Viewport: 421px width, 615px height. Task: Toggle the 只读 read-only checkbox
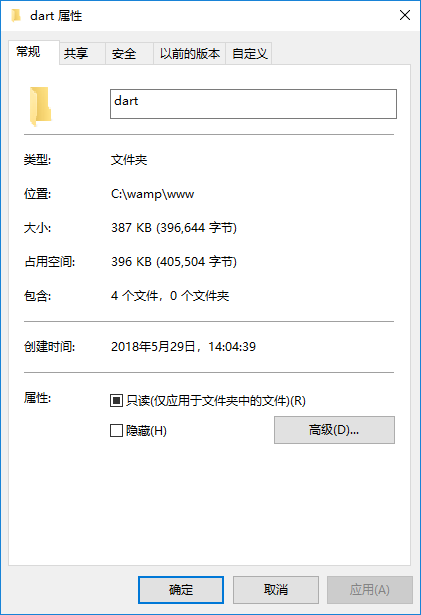[116, 400]
